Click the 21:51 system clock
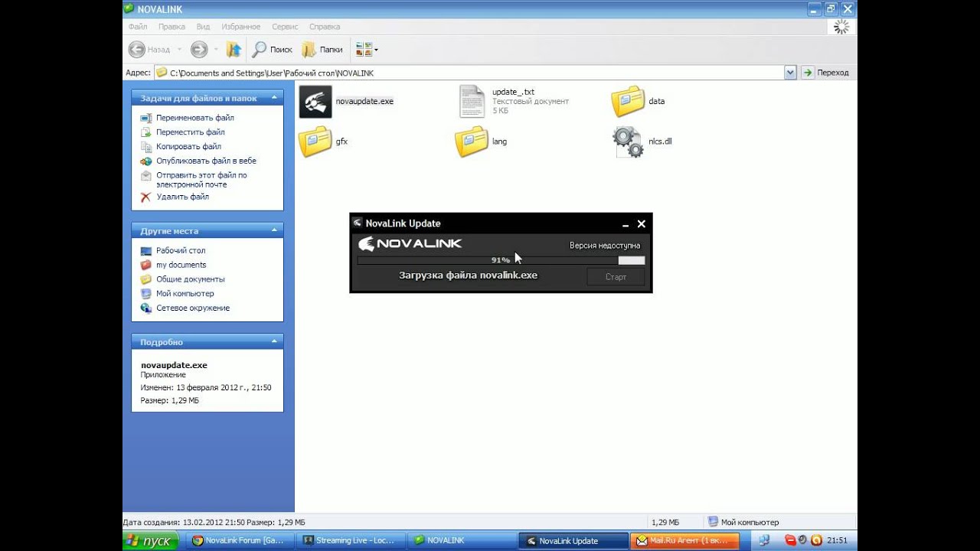 [837, 541]
